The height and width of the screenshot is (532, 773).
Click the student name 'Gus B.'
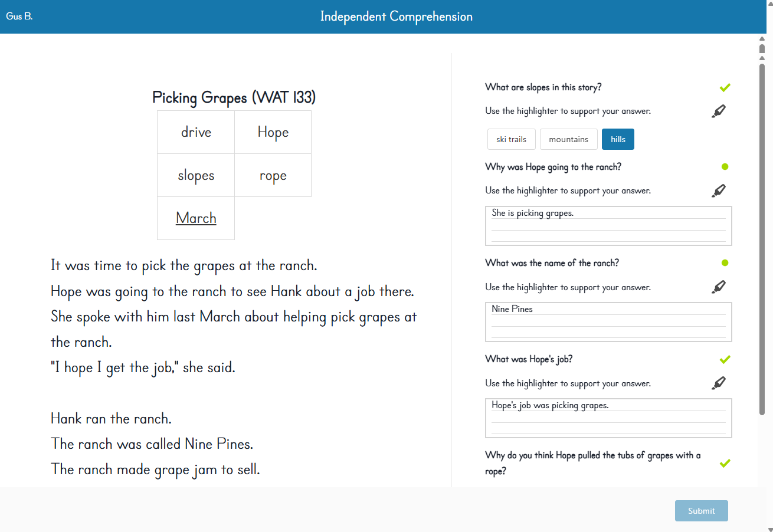coord(19,17)
